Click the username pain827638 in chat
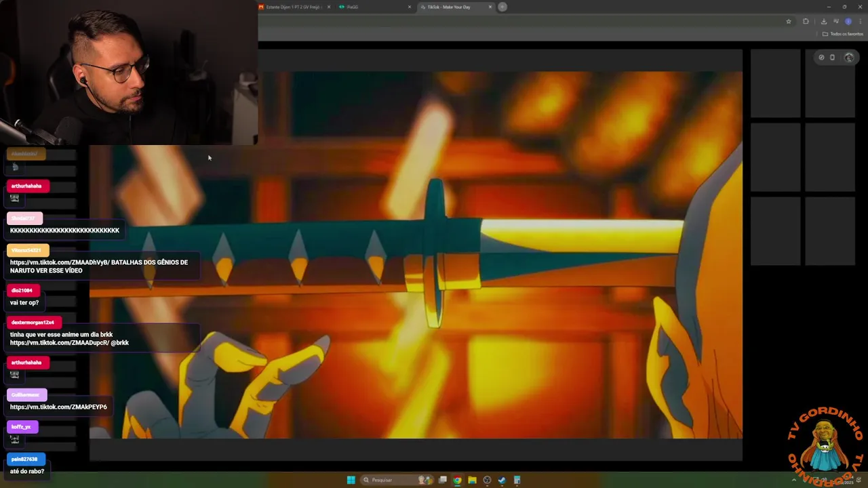 coord(24,460)
